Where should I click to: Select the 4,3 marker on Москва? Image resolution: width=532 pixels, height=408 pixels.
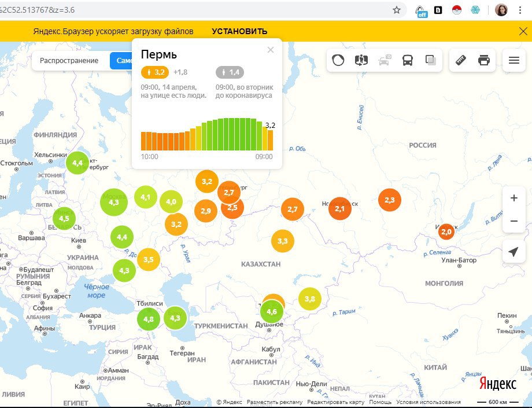coord(114,203)
